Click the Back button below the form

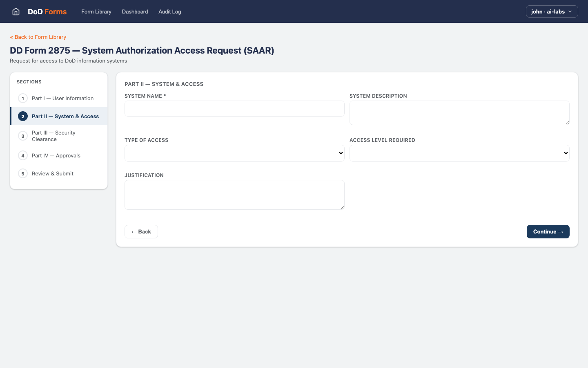coord(141,231)
